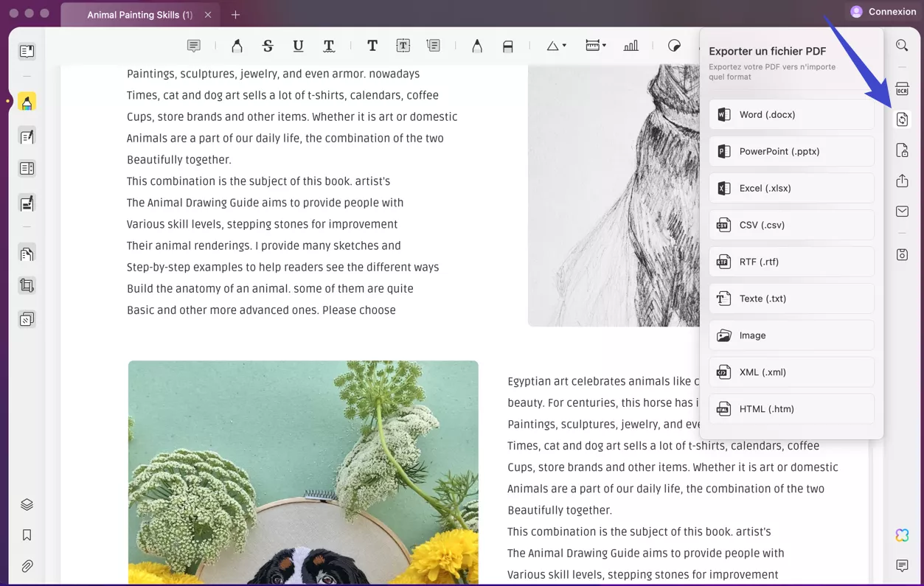924x586 pixels.
Task: Select the Highlight tool in the toolbar
Action: 237,46
